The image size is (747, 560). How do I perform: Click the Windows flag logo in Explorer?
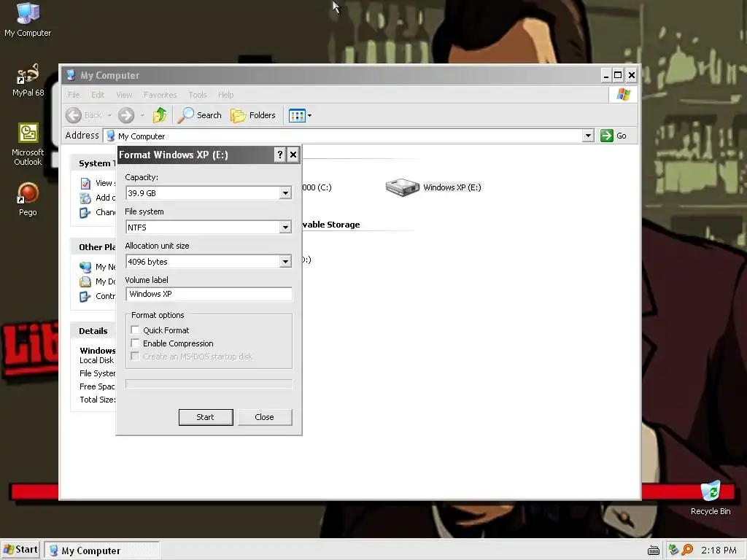click(623, 94)
